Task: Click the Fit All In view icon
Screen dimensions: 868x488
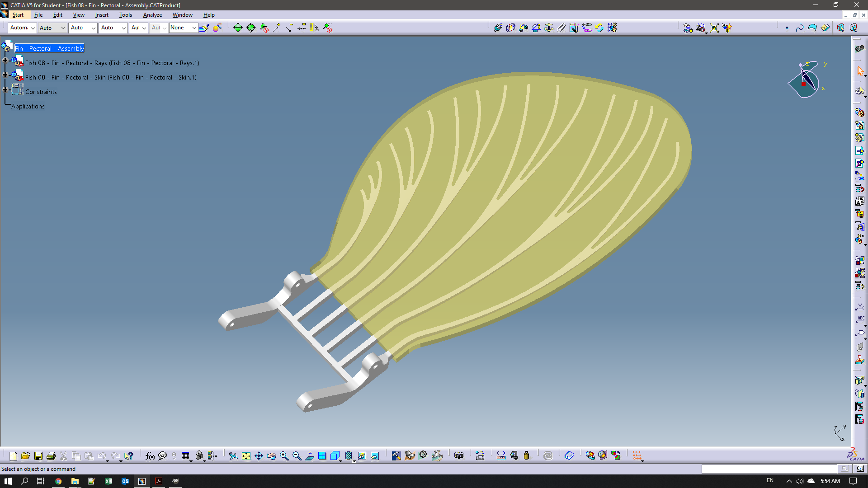Action: [246, 456]
